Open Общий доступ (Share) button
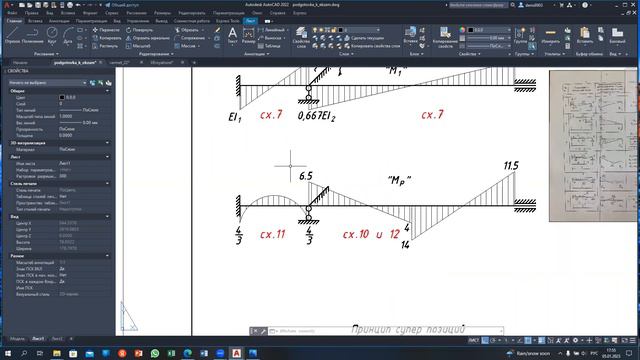Image resolution: width=640 pixels, height=360 pixels. tap(122, 5)
